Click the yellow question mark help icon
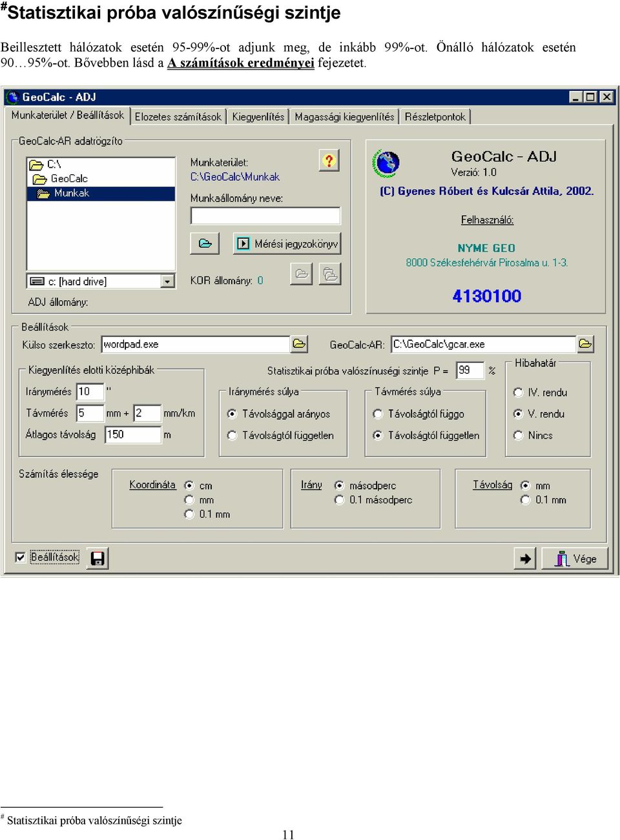620x840 pixels. coord(329,161)
